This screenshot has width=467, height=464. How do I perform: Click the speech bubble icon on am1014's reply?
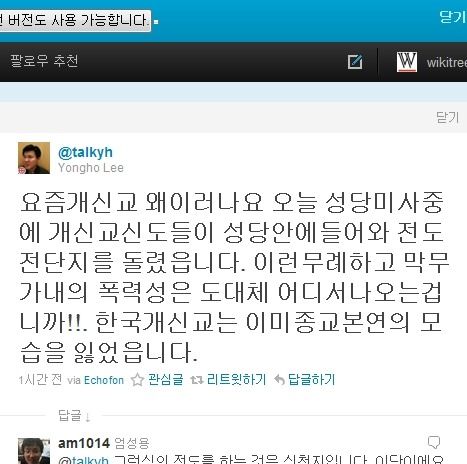tap(434, 442)
